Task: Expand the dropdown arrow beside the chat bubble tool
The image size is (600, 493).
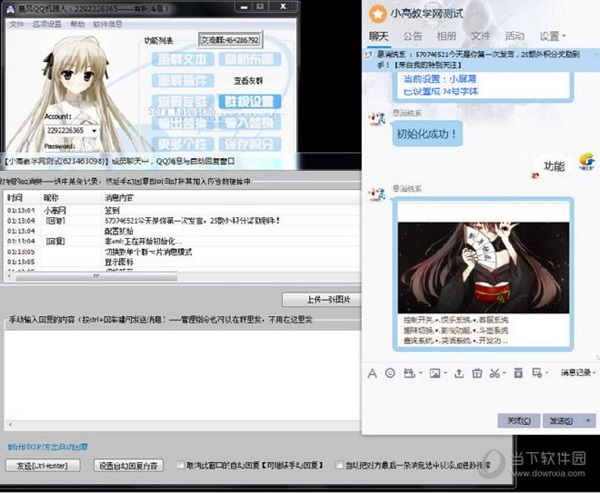Action: [x=547, y=373]
